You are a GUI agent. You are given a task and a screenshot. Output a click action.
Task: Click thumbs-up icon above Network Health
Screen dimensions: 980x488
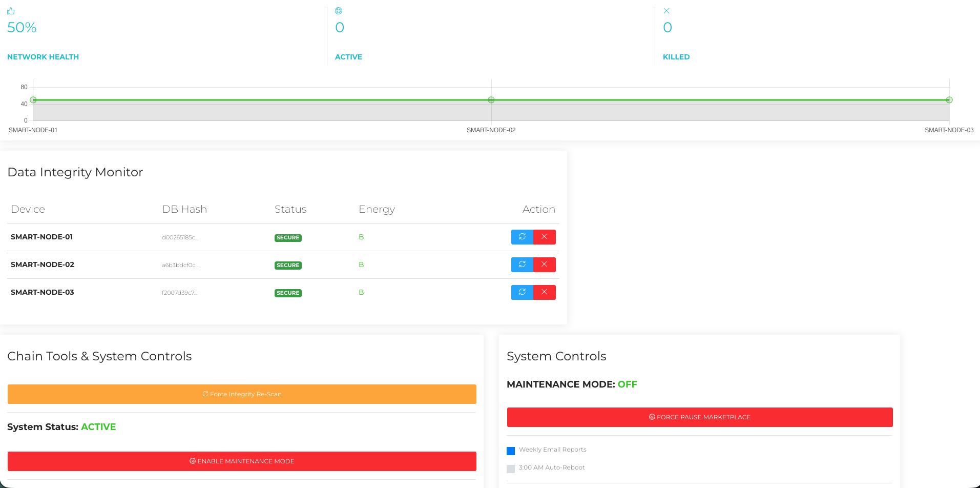tap(11, 11)
